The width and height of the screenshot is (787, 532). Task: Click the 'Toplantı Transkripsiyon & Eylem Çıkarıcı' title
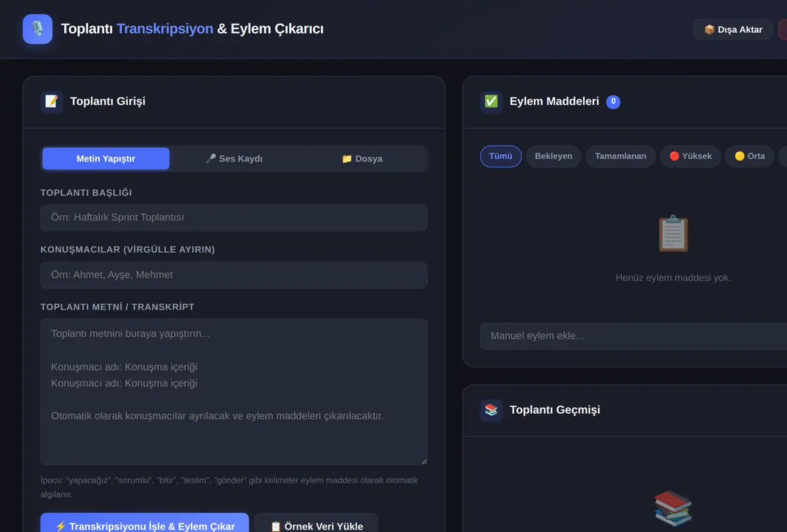192,29
